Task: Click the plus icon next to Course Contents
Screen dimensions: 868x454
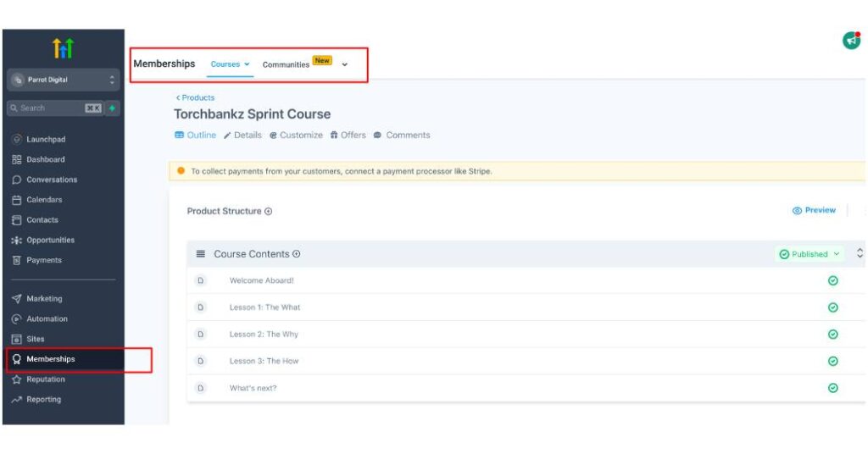Action: [x=297, y=254]
